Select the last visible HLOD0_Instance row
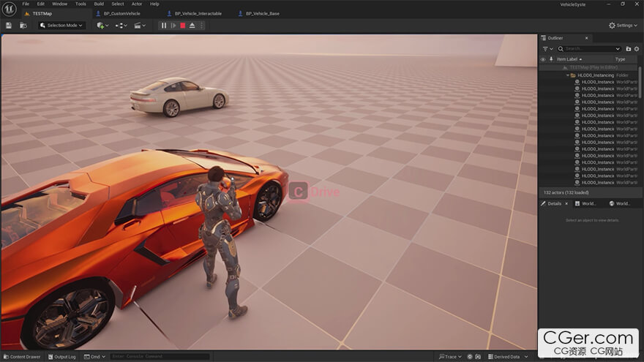This screenshot has width=644, height=362. pos(588,183)
